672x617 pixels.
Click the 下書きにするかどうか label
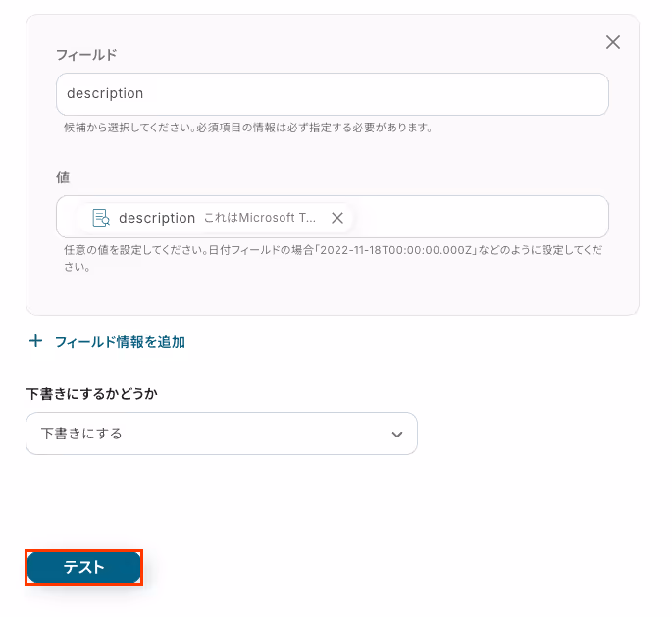coord(91,393)
